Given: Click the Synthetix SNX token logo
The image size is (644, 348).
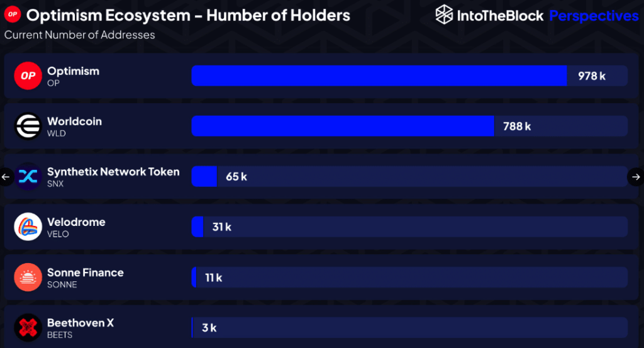Looking at the screenshot, I should 28,177.
